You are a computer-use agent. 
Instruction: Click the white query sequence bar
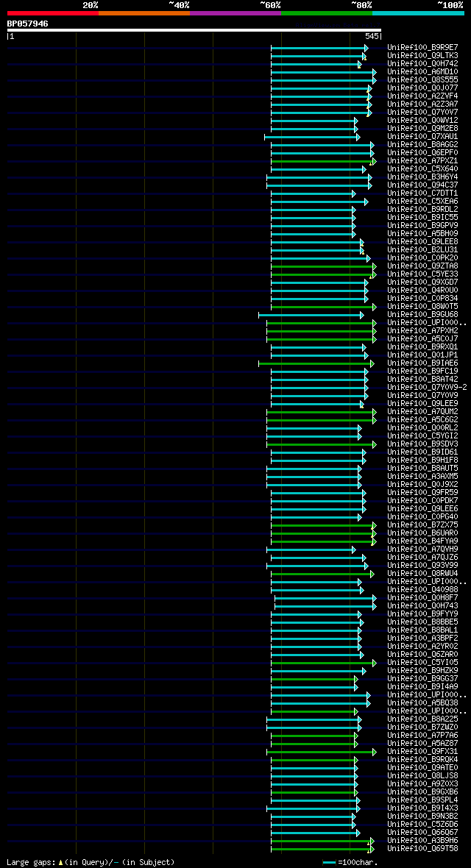(x=194, y=30)
